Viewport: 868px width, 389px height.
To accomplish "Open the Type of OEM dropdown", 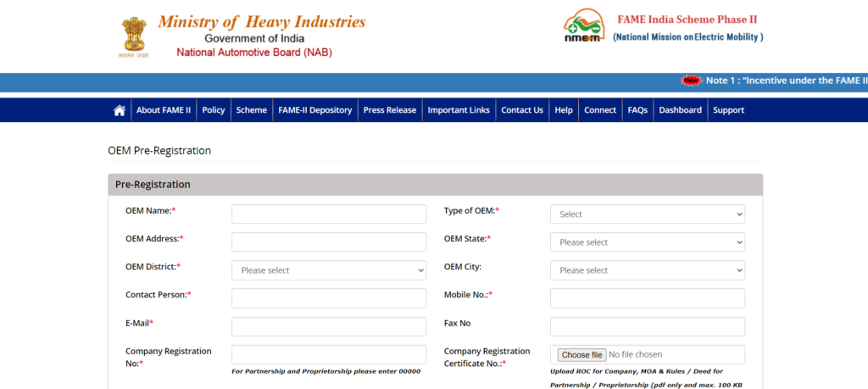I will [648, 214].
